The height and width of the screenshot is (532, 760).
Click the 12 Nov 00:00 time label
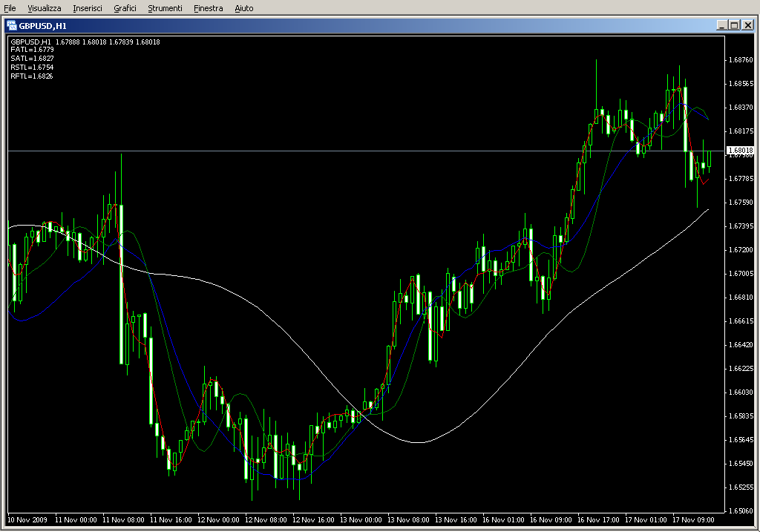[x=218, y=519]
